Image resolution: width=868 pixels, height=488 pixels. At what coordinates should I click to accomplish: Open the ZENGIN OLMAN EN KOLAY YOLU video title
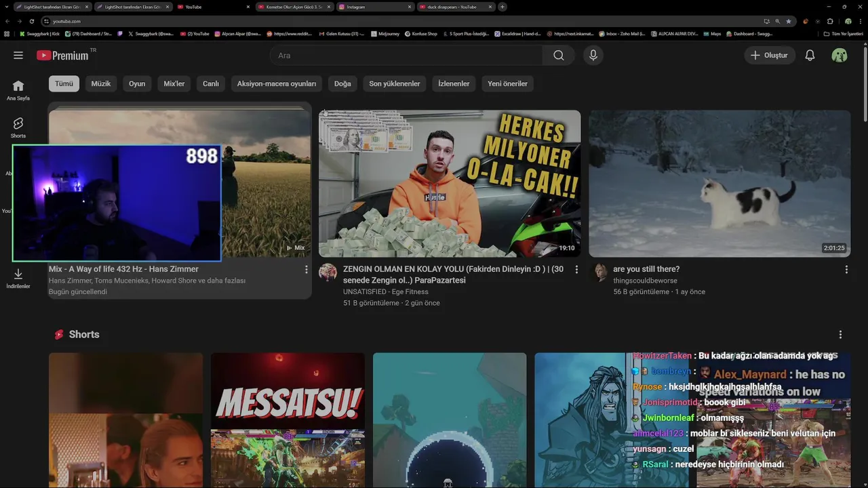tap(453, 274)
